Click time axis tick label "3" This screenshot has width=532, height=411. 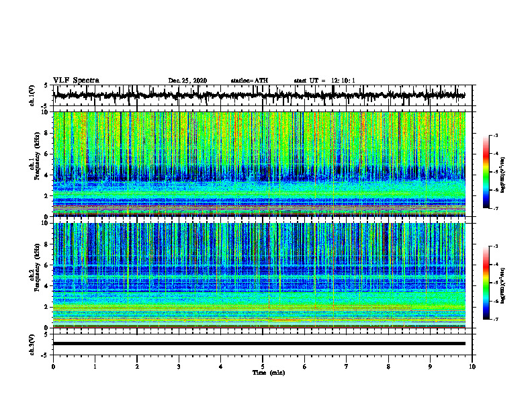pyautogui.click(x=179, y=367)
